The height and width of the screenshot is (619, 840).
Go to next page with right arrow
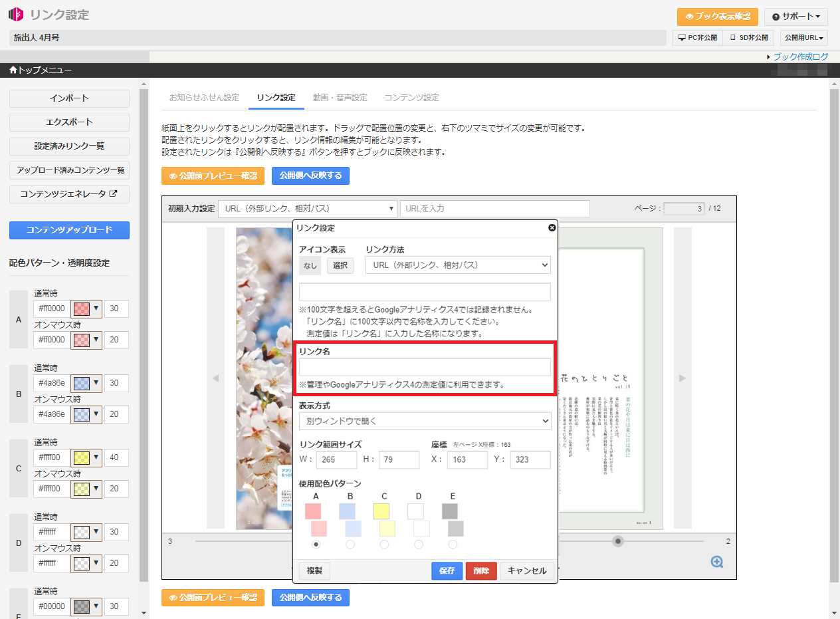pyautogui.click(x=682, y=378)
